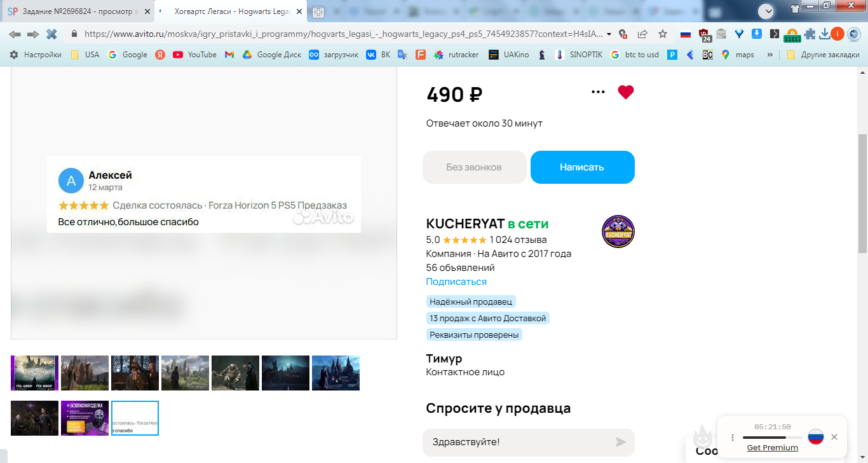Open the 1 024 отзыва reviews link
This screenshot has height=463, width=868.
click(x=518, y=240)
